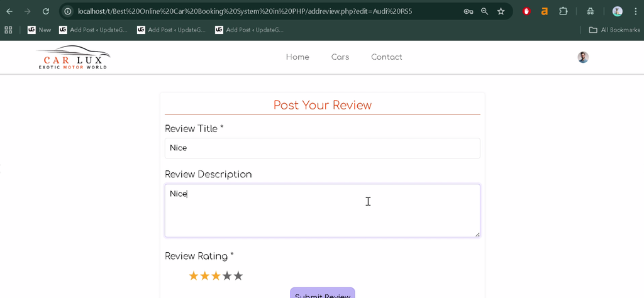The image size is (644, 298).
Task: Open the orange 'a' extension icon
Action: click(545, 11)
